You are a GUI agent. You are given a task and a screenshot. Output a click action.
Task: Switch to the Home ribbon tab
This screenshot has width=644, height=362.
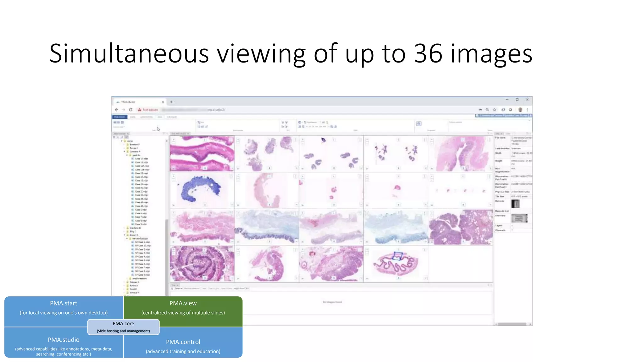132,117
